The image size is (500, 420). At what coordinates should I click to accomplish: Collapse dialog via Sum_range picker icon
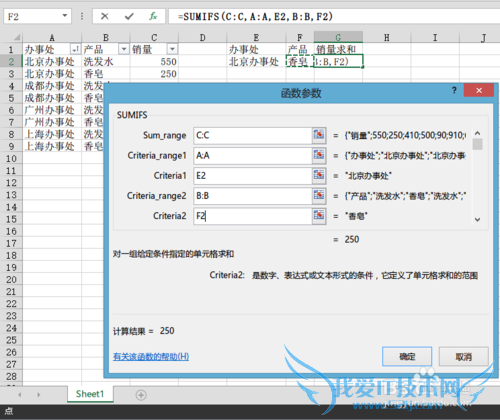319,135
